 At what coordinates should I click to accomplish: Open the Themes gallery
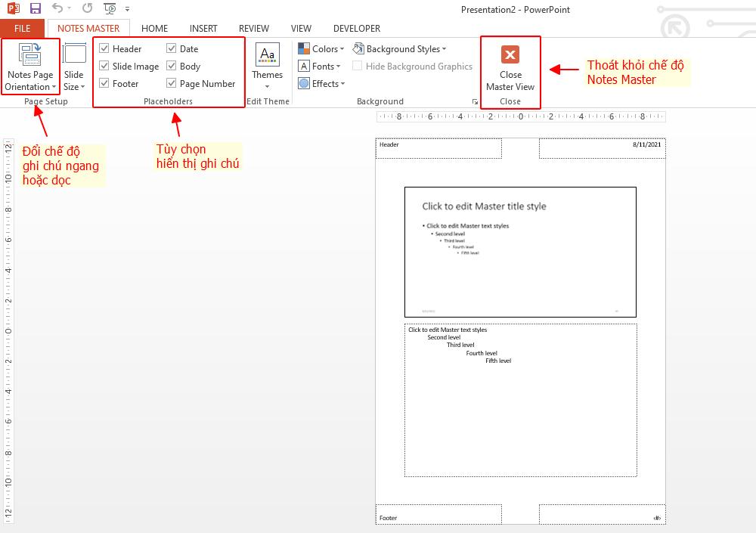tap(267, 67)
